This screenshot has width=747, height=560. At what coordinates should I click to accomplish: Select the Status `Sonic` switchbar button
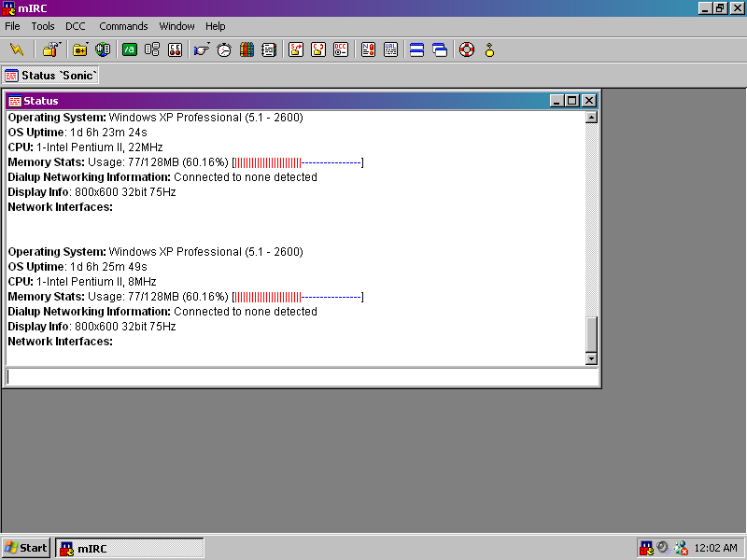point(51,76)
